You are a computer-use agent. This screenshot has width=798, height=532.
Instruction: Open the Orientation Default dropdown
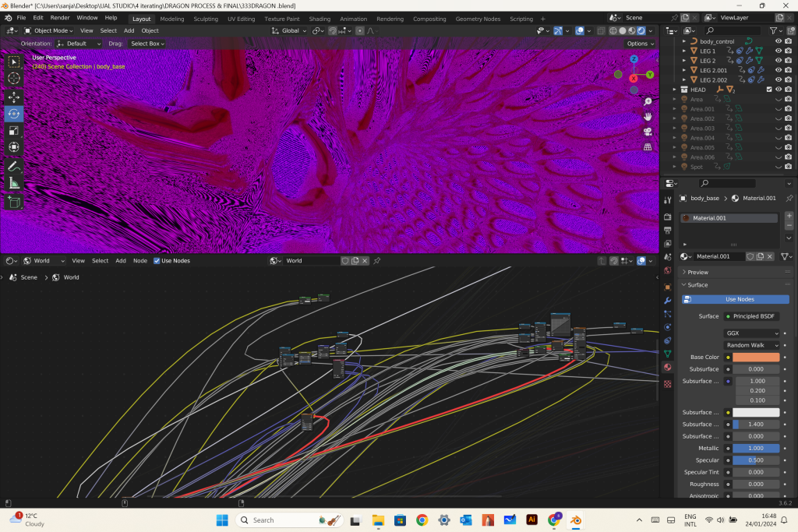click(79, 44)
